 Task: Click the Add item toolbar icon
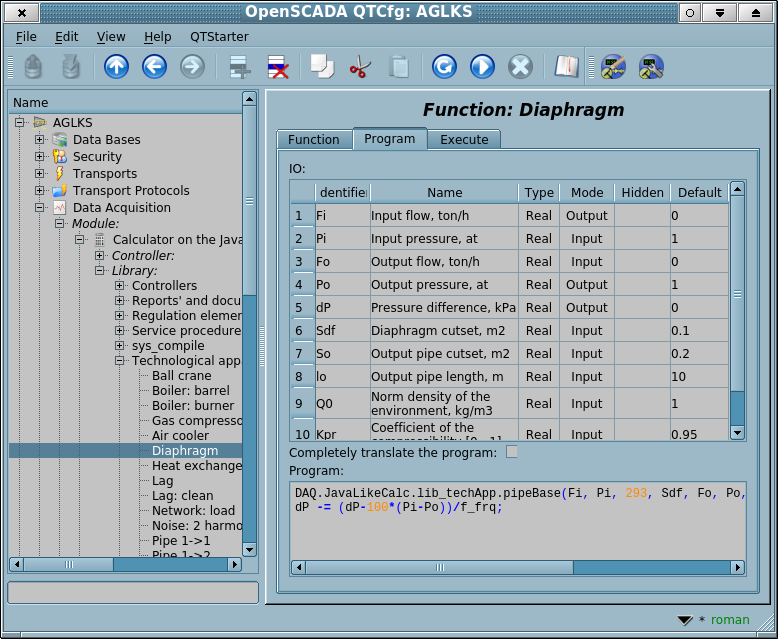coord(240,67)
